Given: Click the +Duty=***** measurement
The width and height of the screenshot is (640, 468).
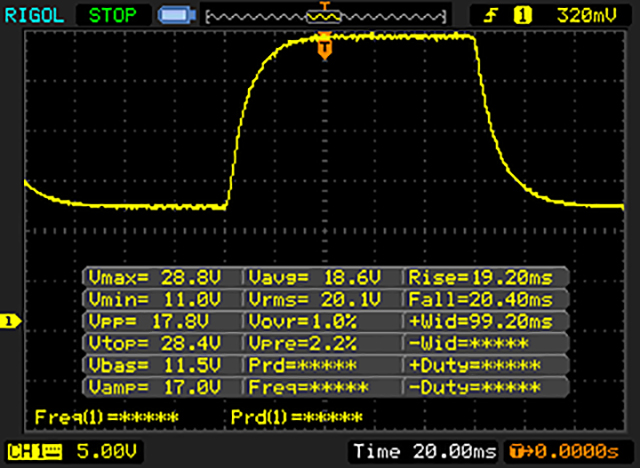Looking at the screenshot, I should 475,365.
